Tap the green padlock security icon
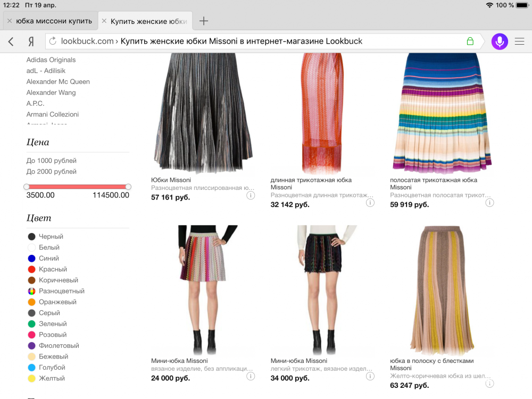This screenshot has width=532, height=399. pyautogui.click(x=470, y=41)
